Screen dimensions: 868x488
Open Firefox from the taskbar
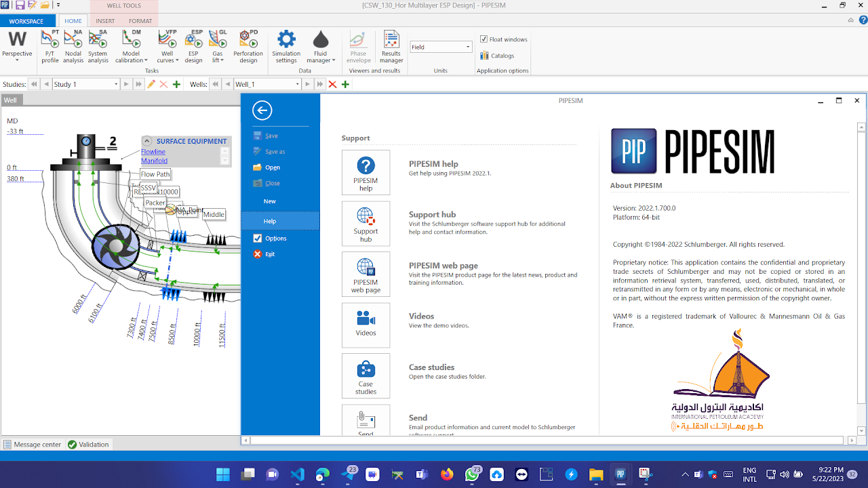446,474
